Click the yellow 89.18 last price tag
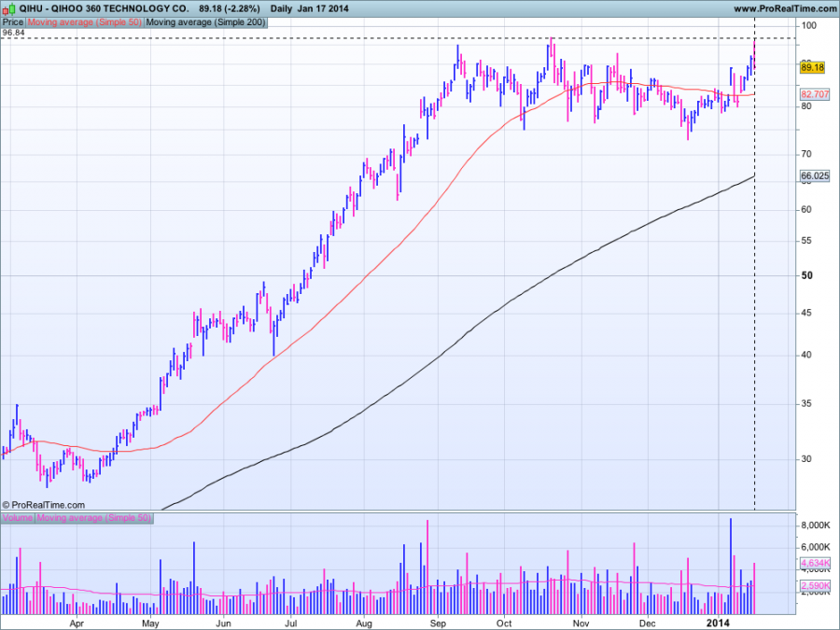Image resolution: width=840 pixels, height=630 pixels. 812,67
